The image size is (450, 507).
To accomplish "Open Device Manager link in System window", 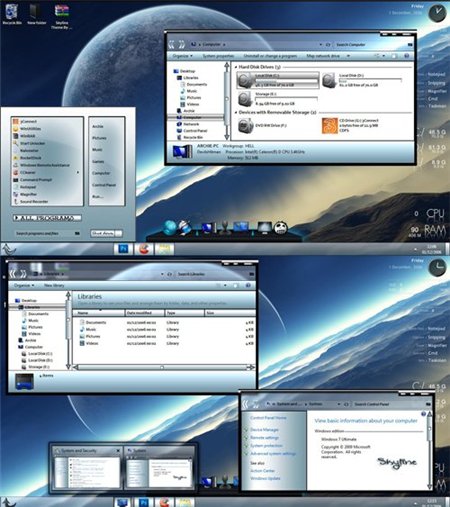I will coord(264,429).
